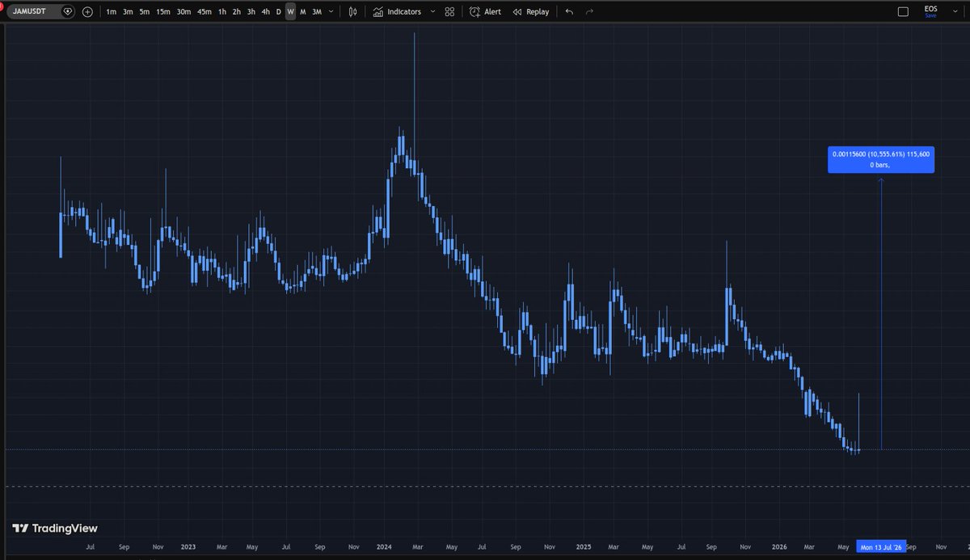Click the price range measurement label
This screenshot has height=560, width=970.
(x=880, y=159)
